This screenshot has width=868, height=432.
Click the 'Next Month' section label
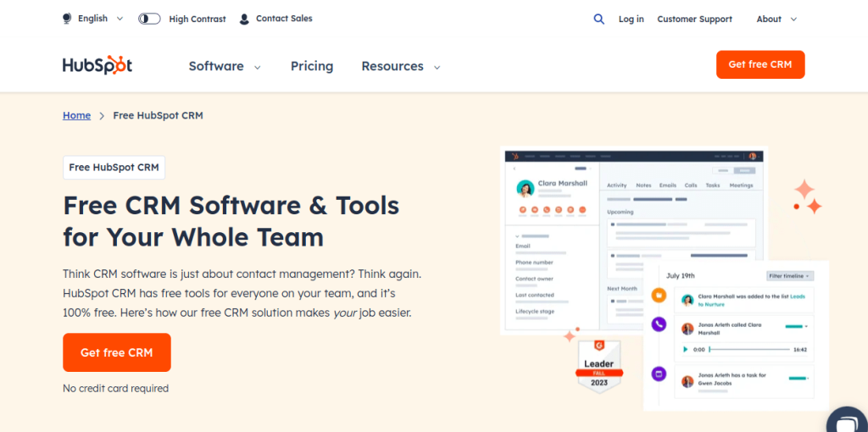tap(622, 288)
